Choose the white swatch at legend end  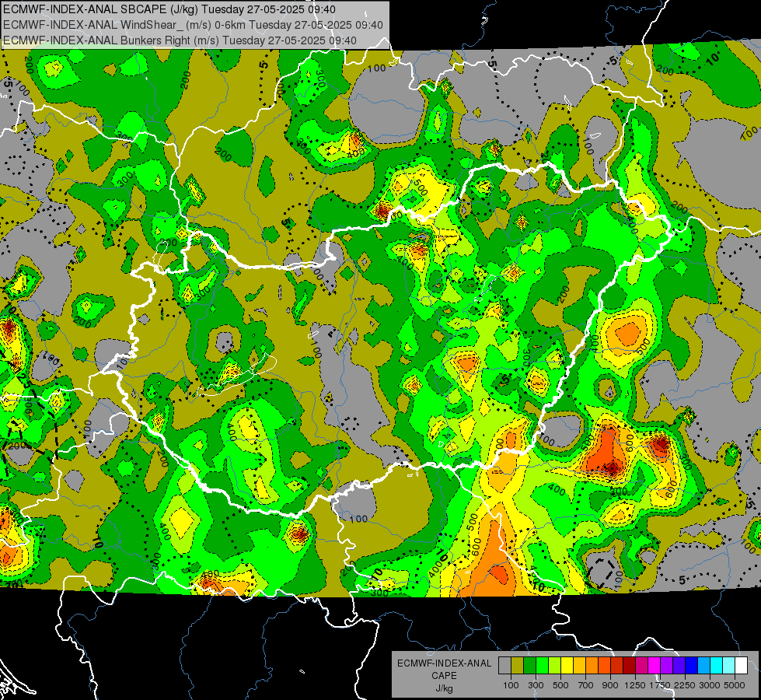pos(741,665)
